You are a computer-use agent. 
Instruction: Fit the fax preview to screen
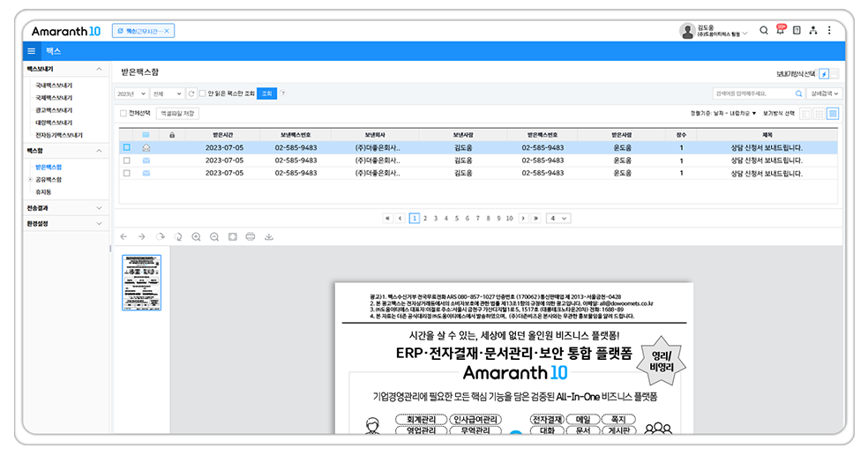click(233, 237)
